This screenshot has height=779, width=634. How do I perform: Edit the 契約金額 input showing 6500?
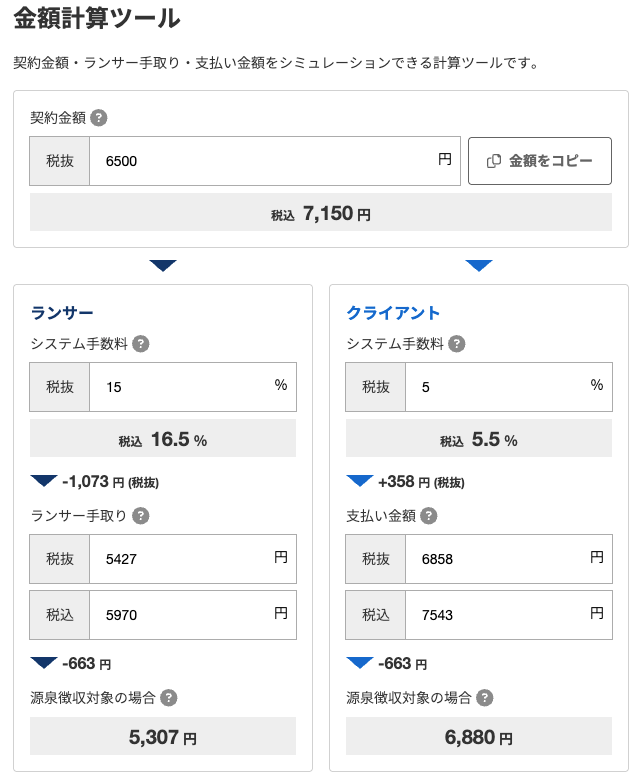[x=260, y=161]
